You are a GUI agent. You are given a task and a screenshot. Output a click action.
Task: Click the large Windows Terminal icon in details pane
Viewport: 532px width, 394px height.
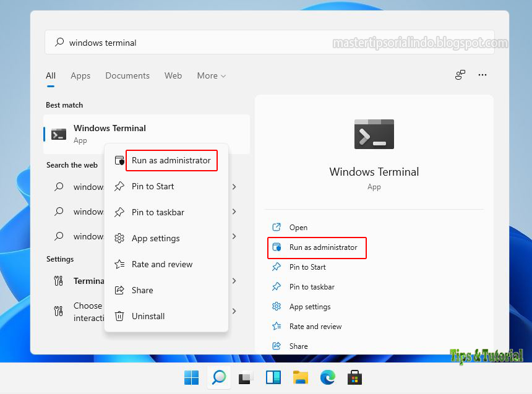[x=374, y=134]
